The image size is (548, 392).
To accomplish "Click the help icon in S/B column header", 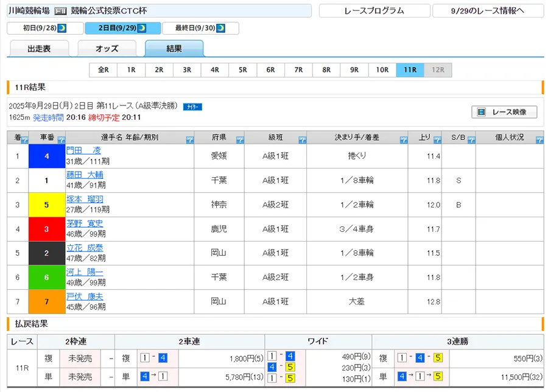I will [x=471, y=140].
